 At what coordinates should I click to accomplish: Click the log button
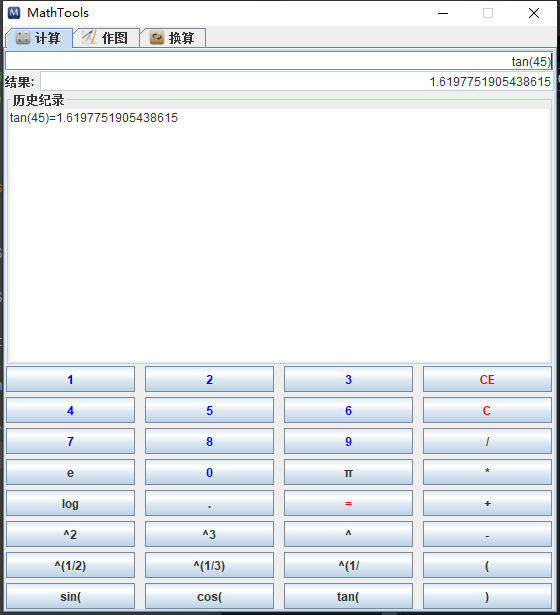pos(71,503)
